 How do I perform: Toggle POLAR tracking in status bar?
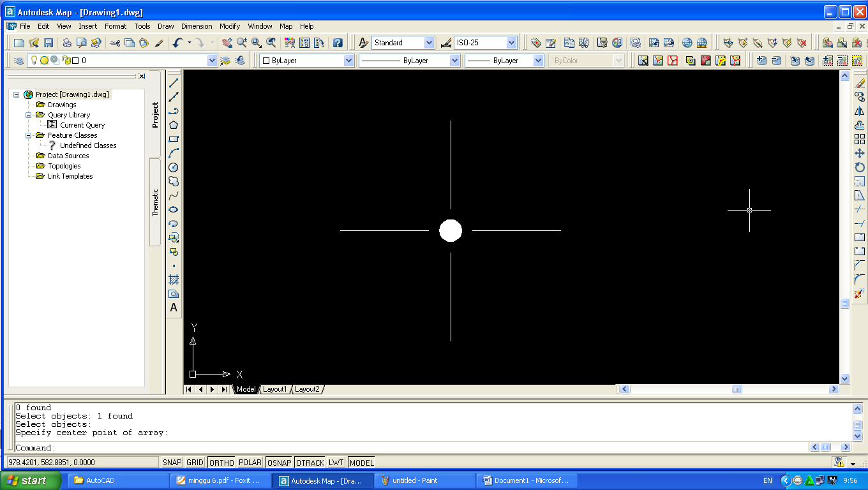tap(250, 463)
